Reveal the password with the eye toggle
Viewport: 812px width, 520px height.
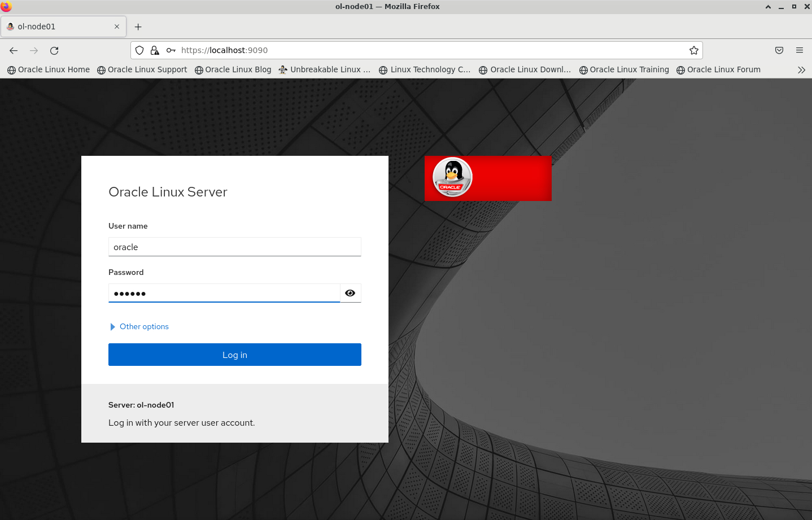[x=350, y=293]
